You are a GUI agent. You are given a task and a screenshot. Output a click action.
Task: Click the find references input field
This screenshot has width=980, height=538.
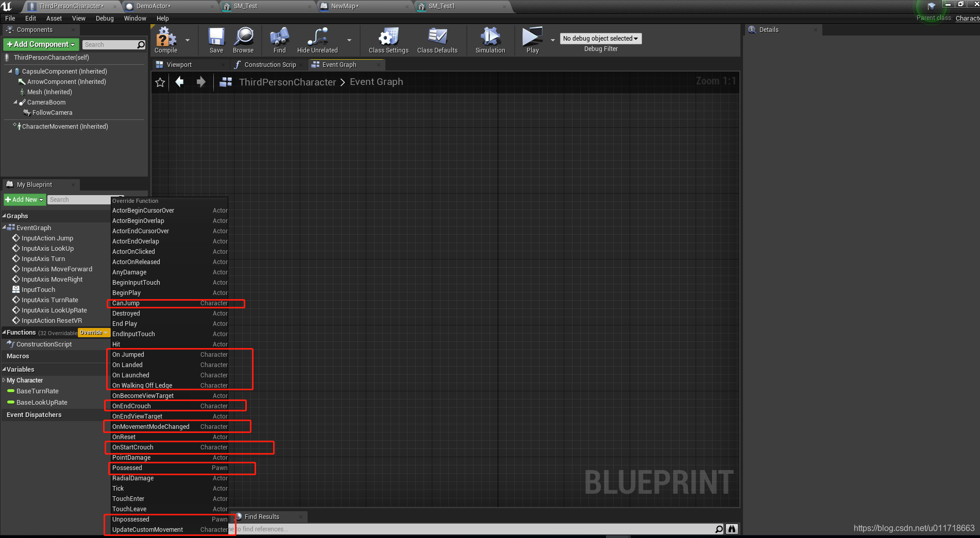474,529
